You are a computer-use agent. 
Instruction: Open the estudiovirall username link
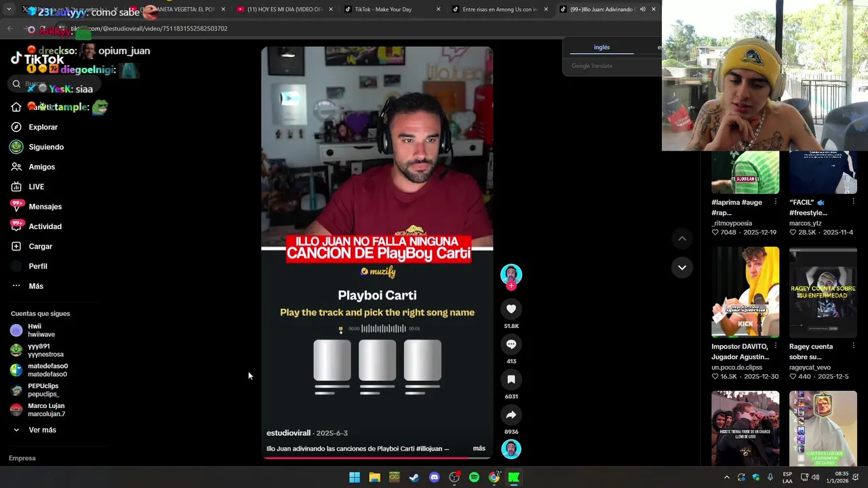[x=288, y=433]
